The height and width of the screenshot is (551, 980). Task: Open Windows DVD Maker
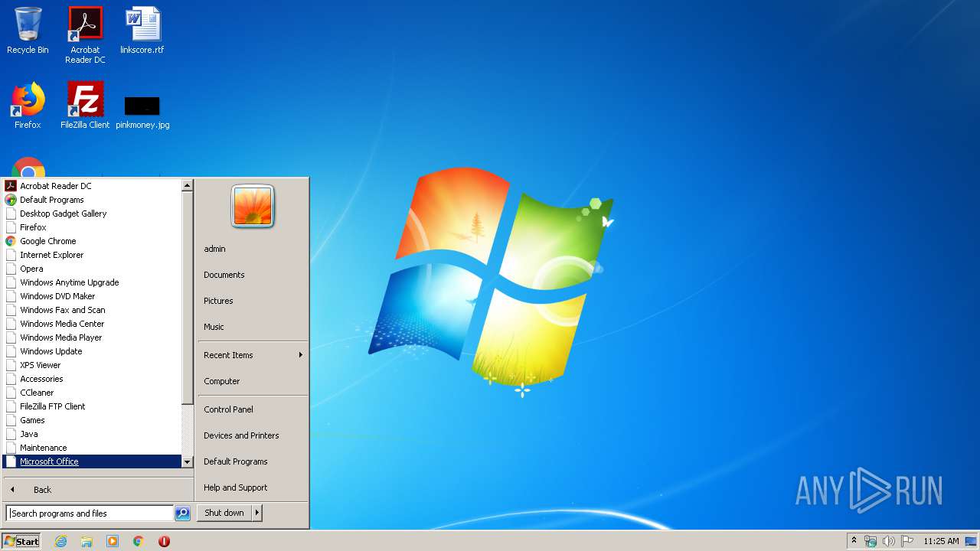tap(93, 296)
